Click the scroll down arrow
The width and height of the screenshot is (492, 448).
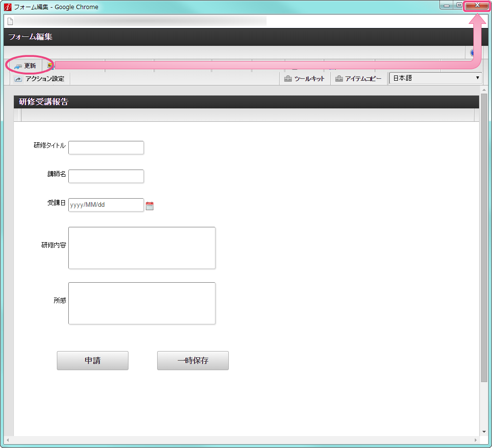[484, 432]
